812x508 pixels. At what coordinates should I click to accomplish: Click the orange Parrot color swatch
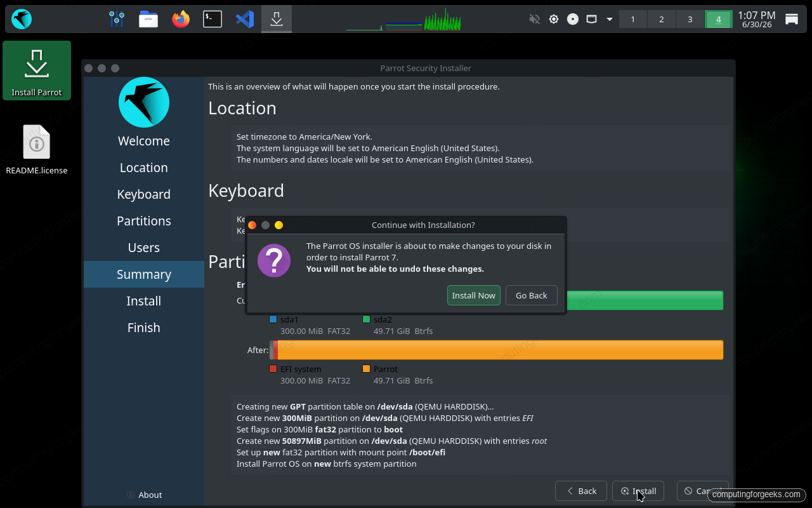point(366,369)
